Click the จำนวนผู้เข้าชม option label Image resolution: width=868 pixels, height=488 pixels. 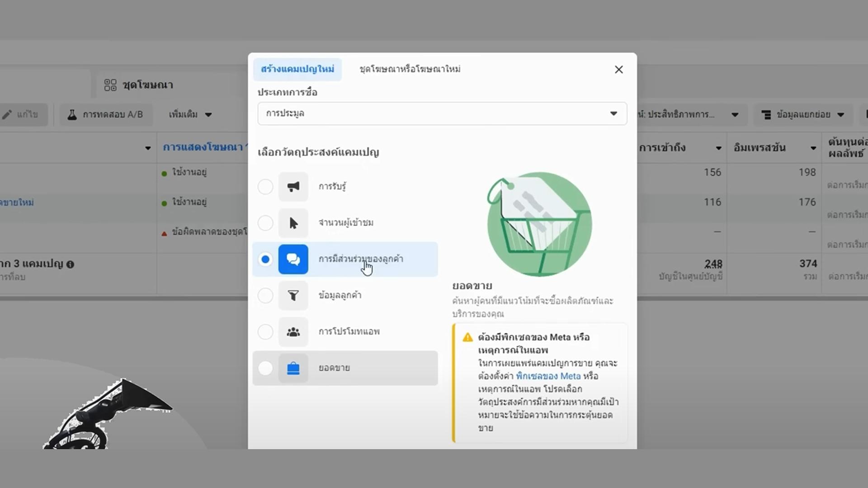pos(346,222)
